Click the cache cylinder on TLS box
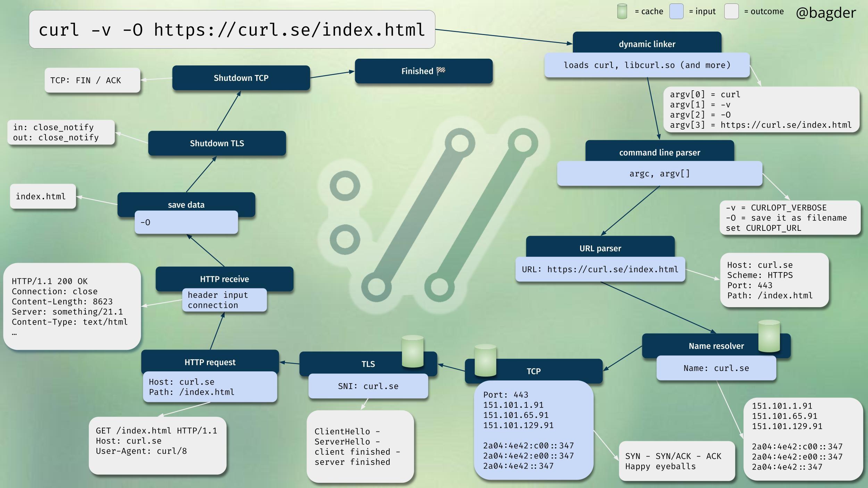The height and width of the screenshot is (488, 868). [x=412, y=351]
